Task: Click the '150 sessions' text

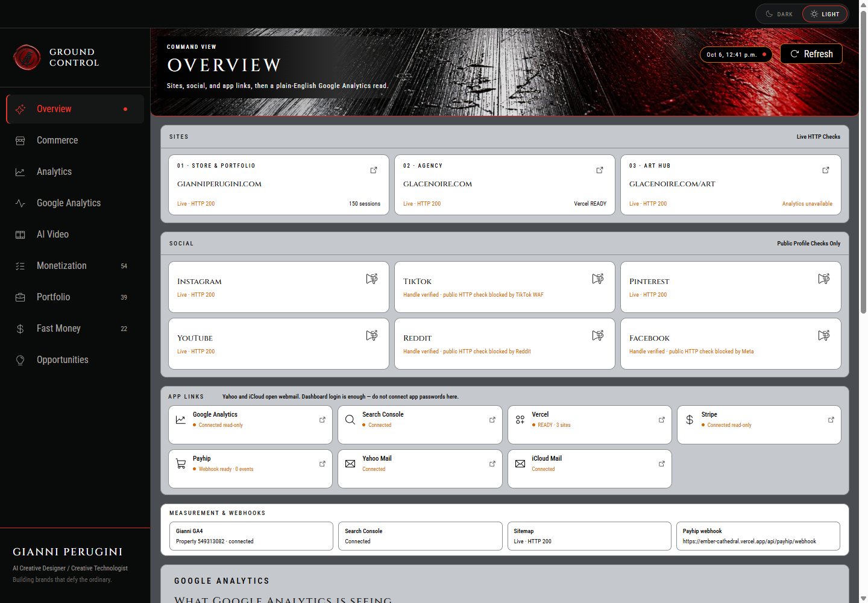Action: [x=365, y=204]
